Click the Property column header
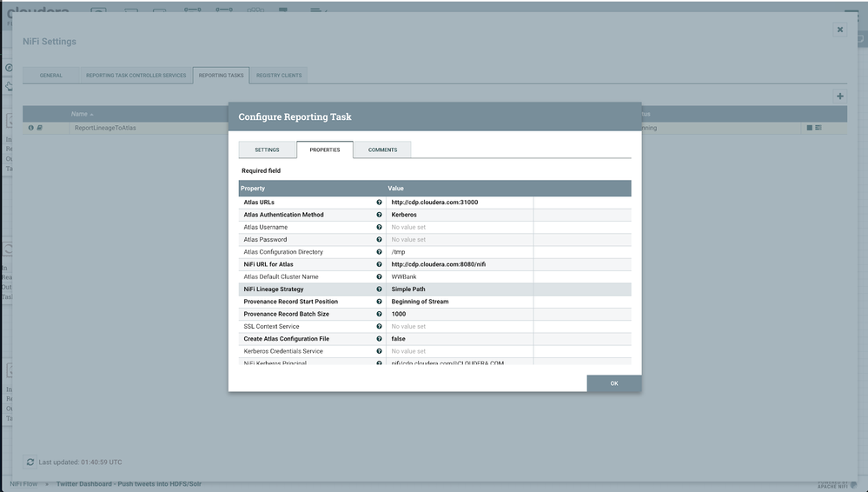Viewport: 868px width, 492px height. click(x=253, y=189)
